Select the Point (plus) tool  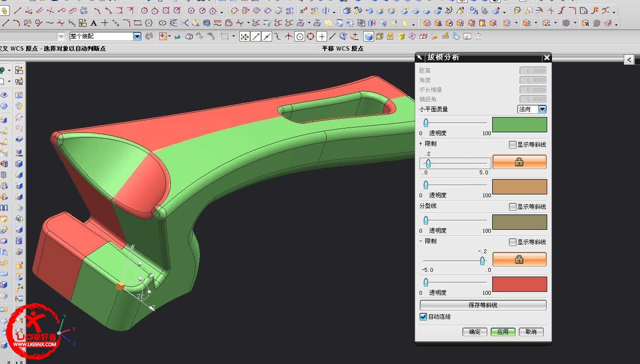(105, 22)
